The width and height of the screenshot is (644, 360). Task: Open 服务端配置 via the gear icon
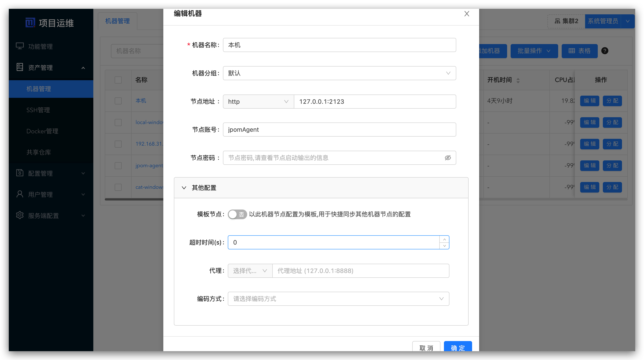[20, 215]
